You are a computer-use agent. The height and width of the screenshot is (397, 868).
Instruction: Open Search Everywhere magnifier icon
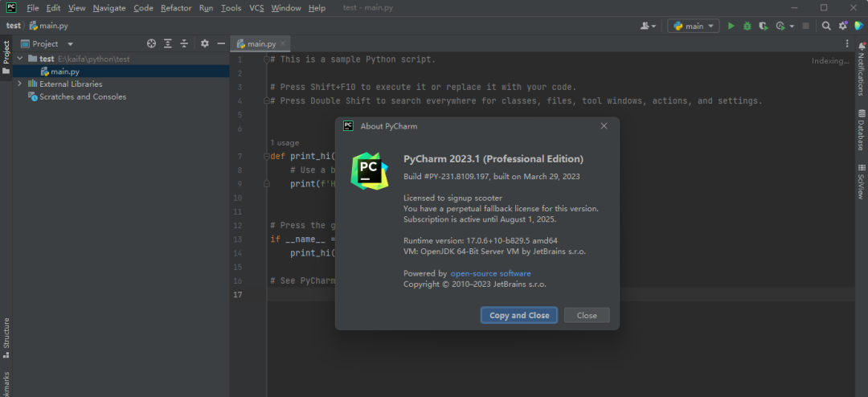pos(826,26)
